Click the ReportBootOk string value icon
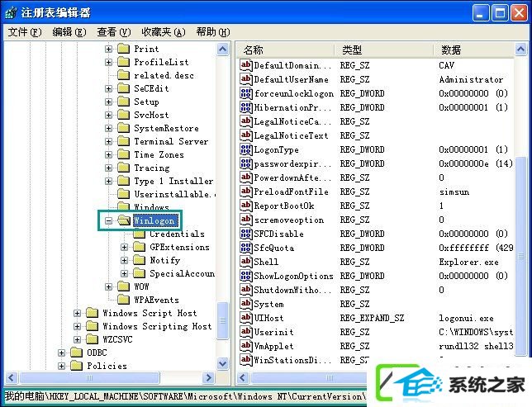532x407 pixels. pos(246,206)
